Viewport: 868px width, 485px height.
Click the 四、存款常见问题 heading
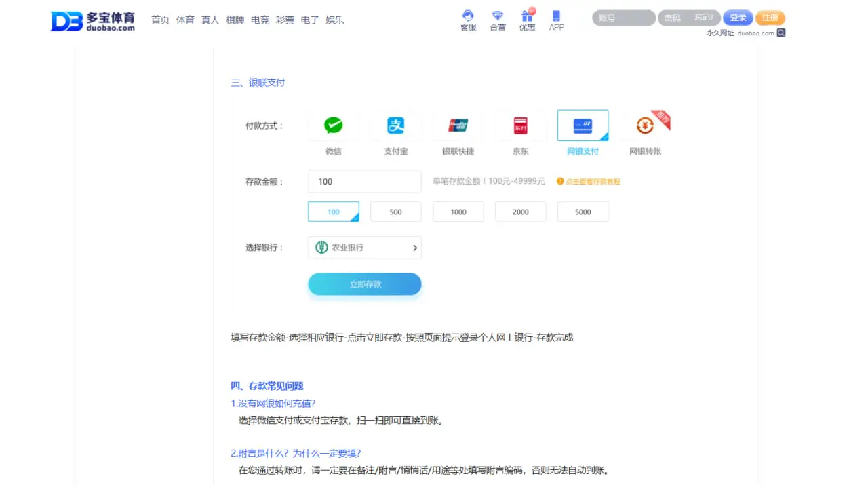pos(267,386)
